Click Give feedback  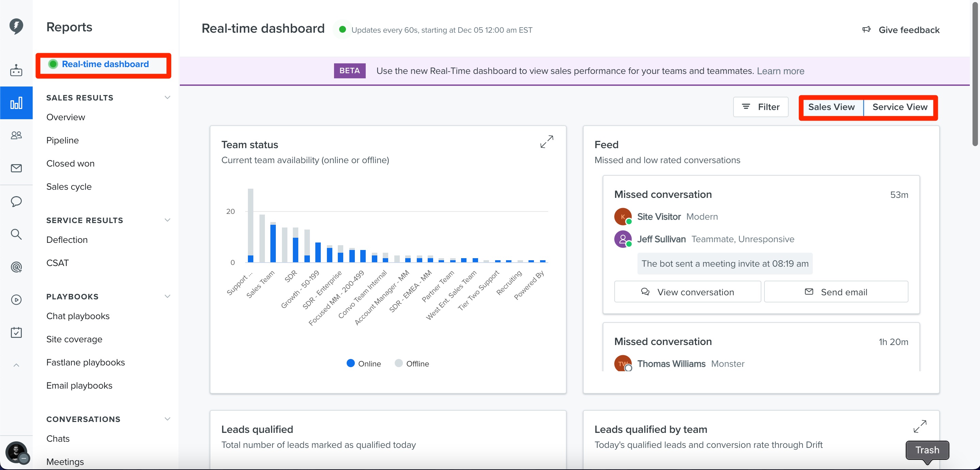[909, 30]
